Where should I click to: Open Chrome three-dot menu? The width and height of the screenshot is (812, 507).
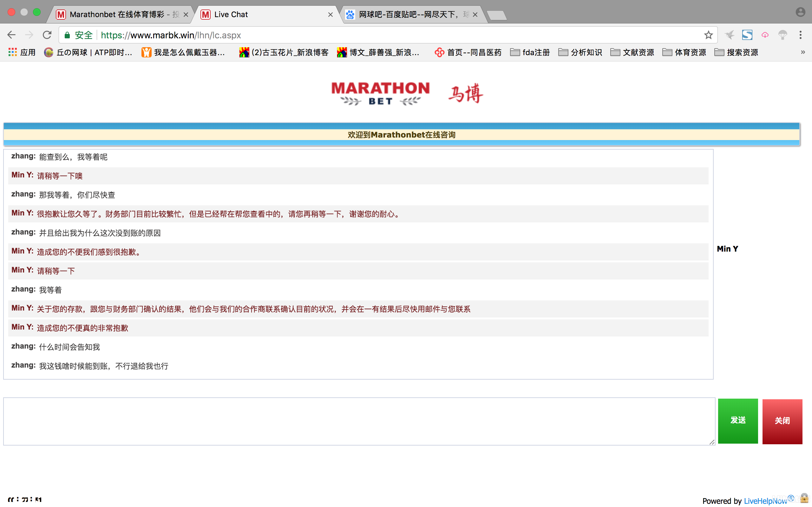(800, 35)
